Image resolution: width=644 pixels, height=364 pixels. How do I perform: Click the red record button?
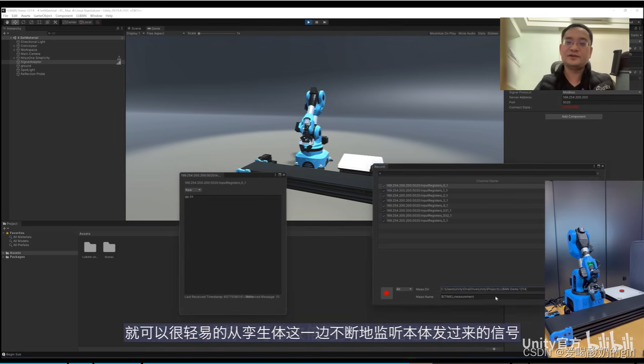[386, 292]
